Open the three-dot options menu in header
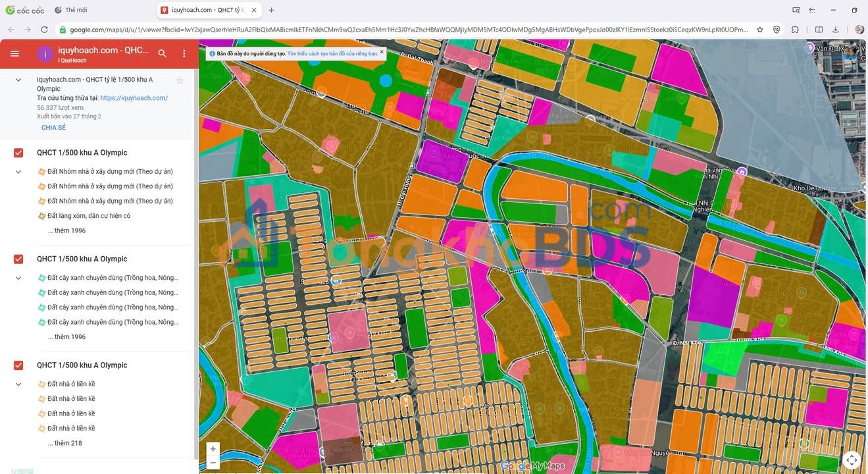 (x=184, y=54)
